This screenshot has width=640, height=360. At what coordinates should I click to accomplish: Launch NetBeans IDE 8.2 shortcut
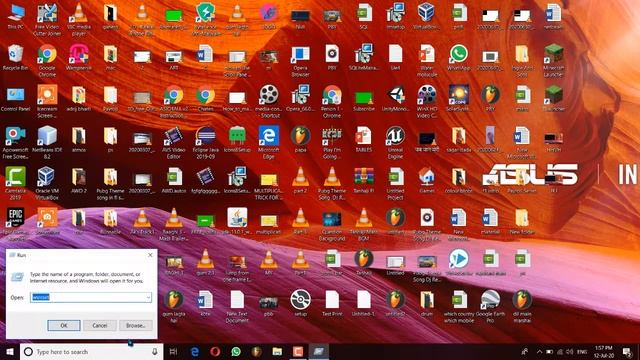point(47,142)
